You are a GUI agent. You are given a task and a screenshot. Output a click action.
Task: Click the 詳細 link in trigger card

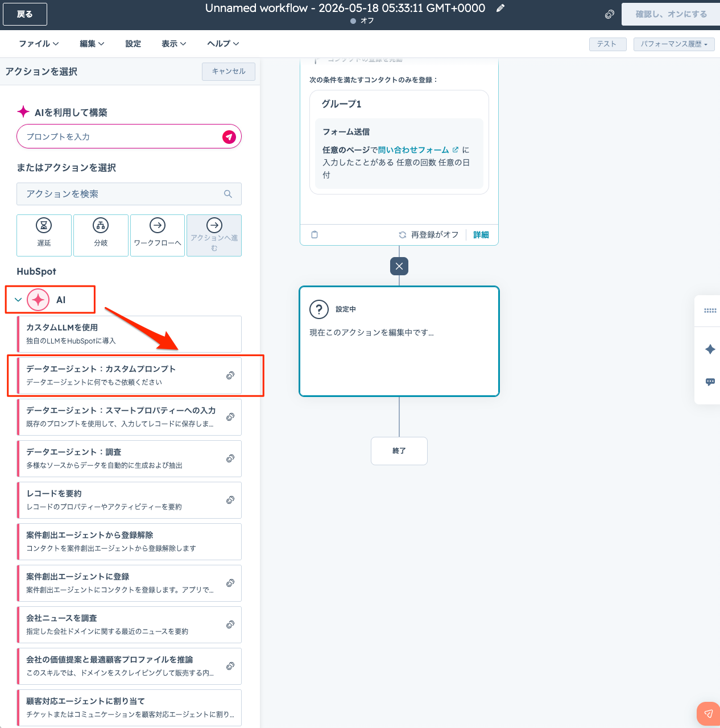click(481, 235)
